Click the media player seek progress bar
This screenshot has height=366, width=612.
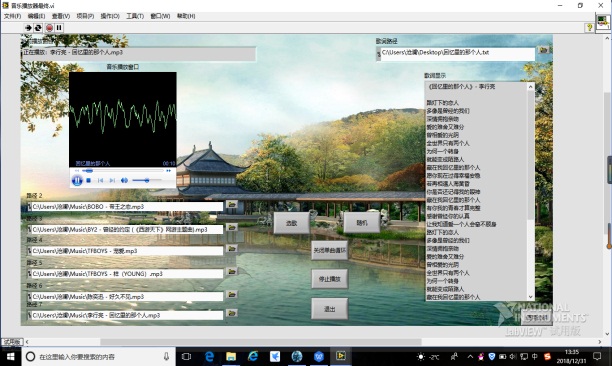click(123, 171)
